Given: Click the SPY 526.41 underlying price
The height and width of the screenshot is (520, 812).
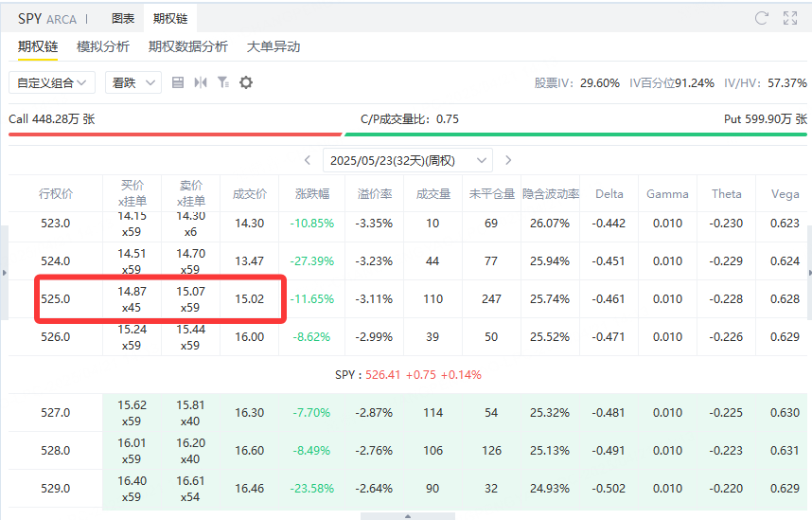Looking at the screenshot, I should pos(408,375).
